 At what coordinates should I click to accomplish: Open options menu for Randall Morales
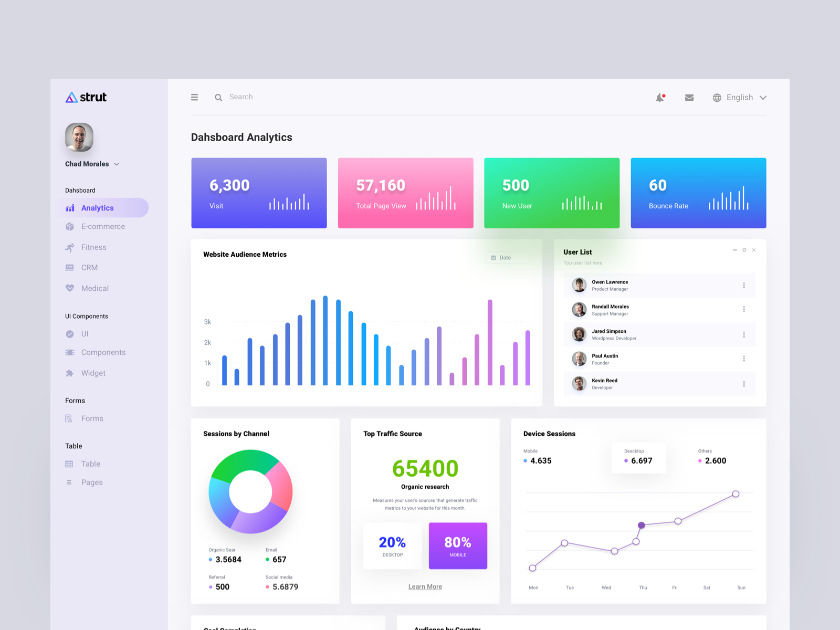click(x=744, y=310)
